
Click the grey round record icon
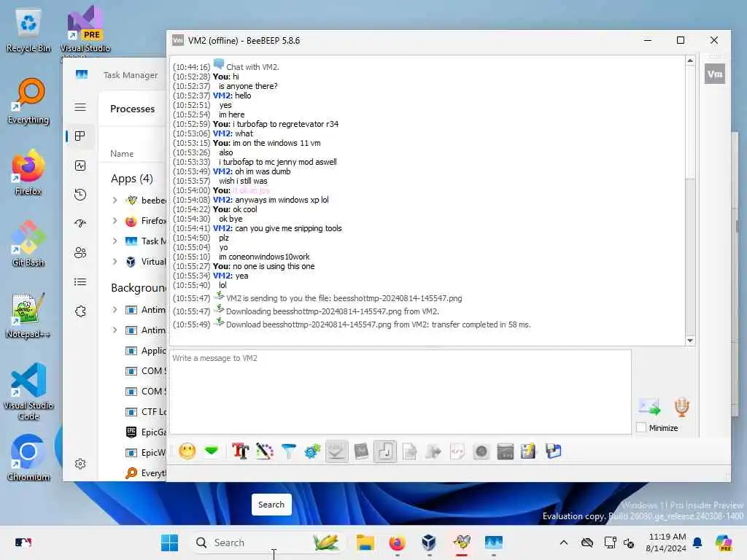(481, 451)
